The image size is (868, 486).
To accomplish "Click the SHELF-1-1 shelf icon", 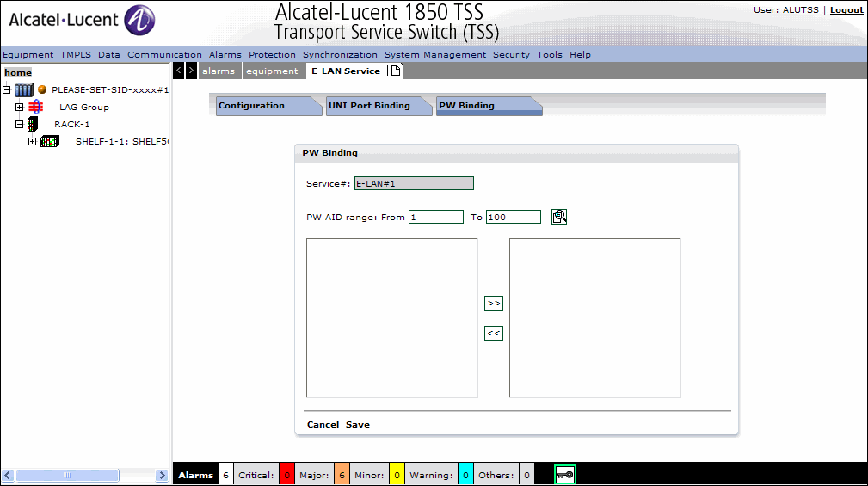I will click(x=50, y=142).
